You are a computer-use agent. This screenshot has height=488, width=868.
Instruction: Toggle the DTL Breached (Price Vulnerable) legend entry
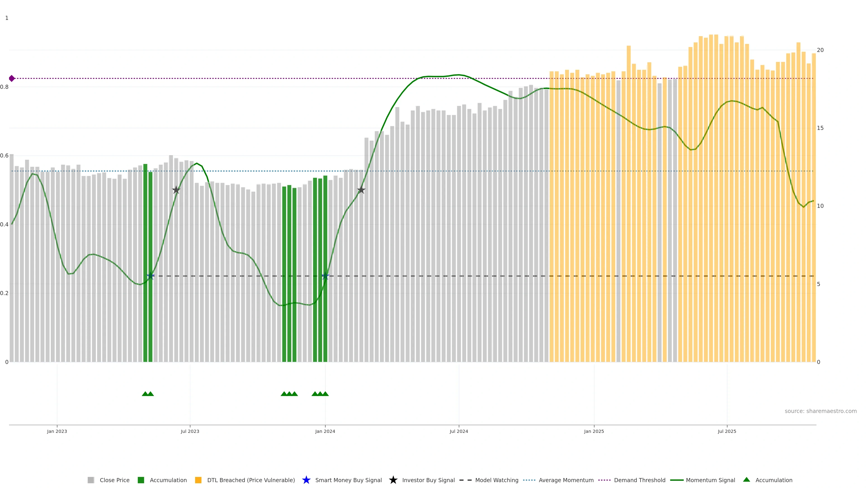251,480
